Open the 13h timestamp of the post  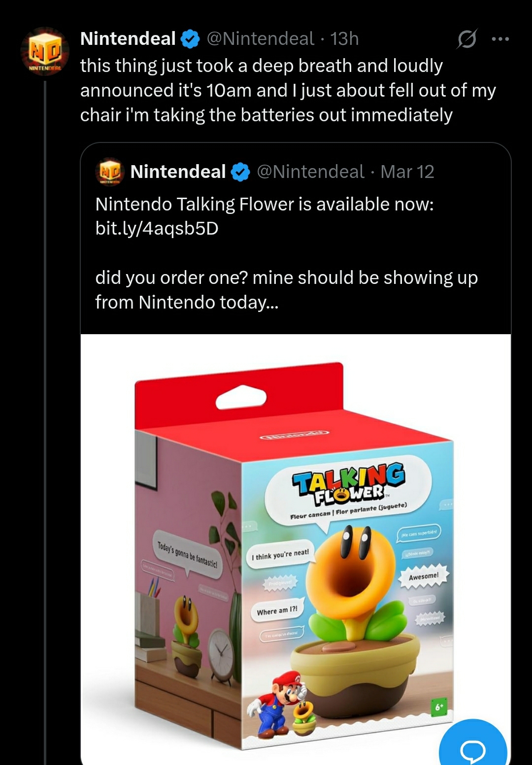pyautogui.click(x=344, y=38)
